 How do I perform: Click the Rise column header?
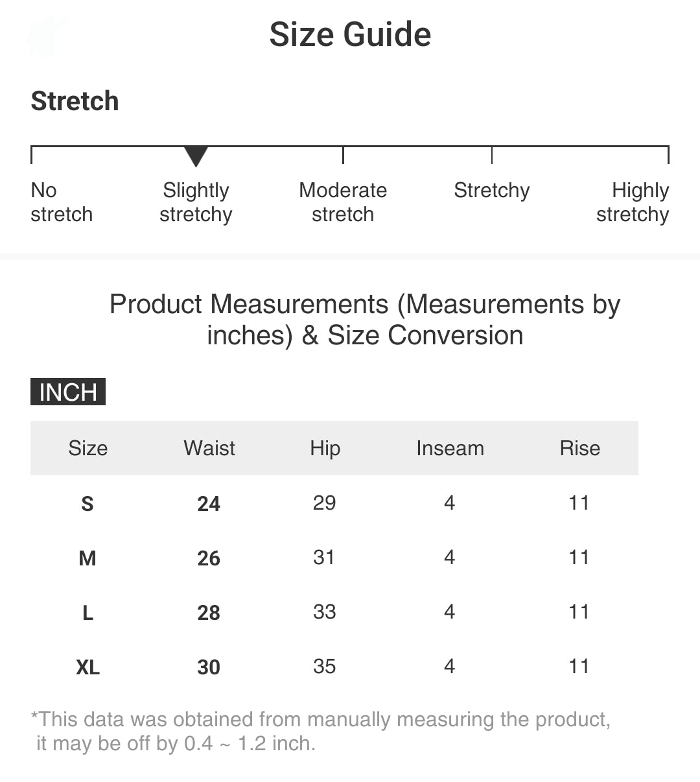pos(579,448)
